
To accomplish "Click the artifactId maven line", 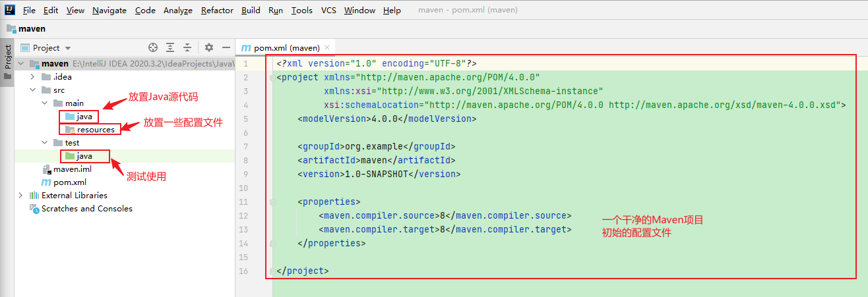I will [377, 160].
